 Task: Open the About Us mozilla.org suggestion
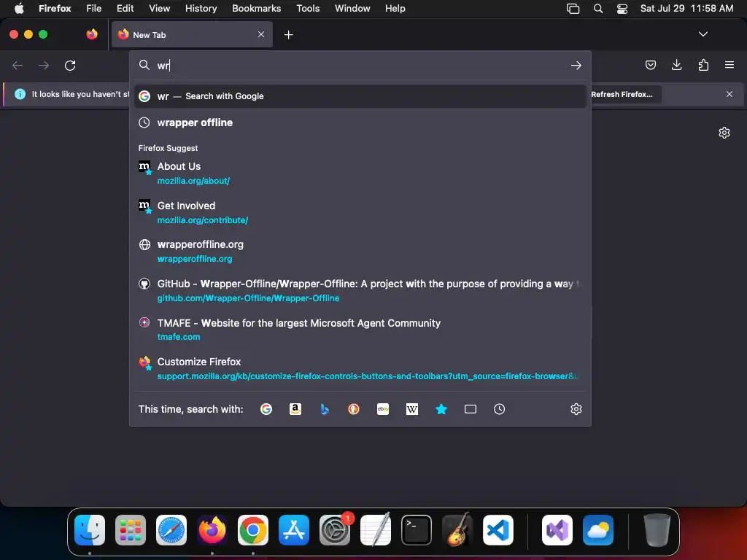pos(360,174)
